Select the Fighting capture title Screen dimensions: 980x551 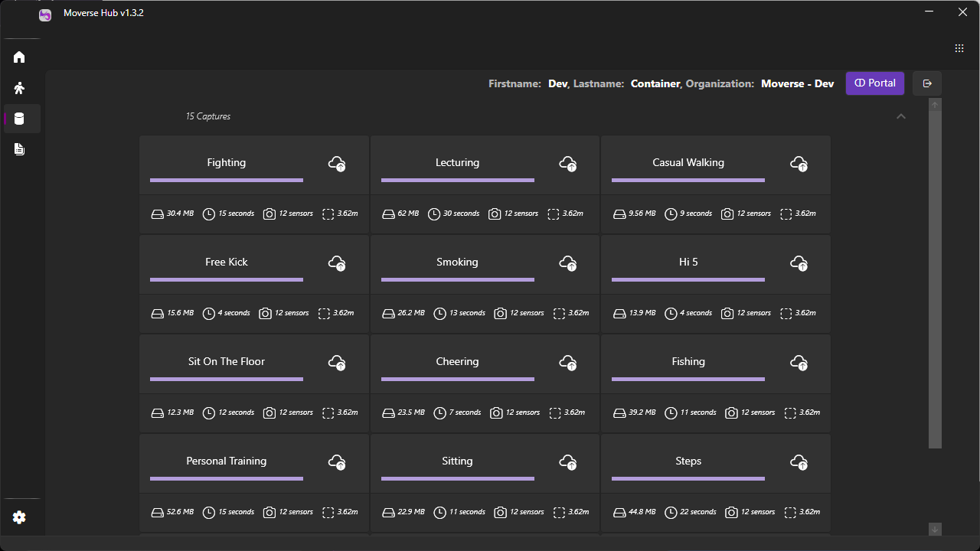227,162
